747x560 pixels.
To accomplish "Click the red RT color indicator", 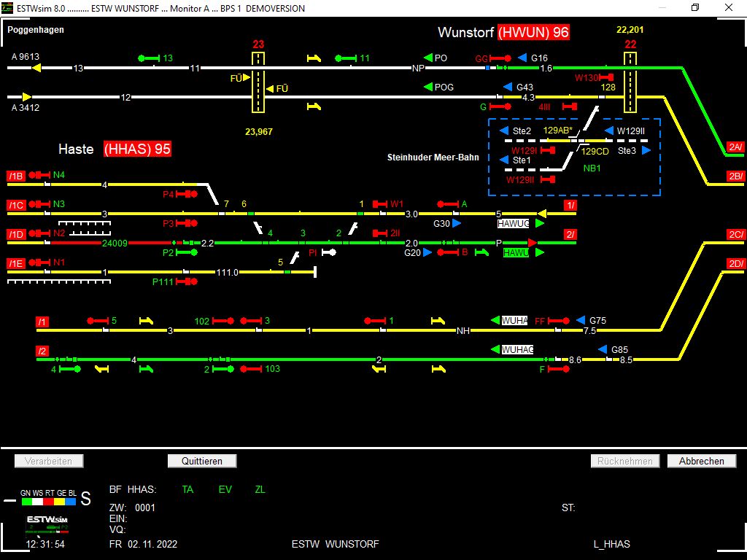I will coord(50,502).
